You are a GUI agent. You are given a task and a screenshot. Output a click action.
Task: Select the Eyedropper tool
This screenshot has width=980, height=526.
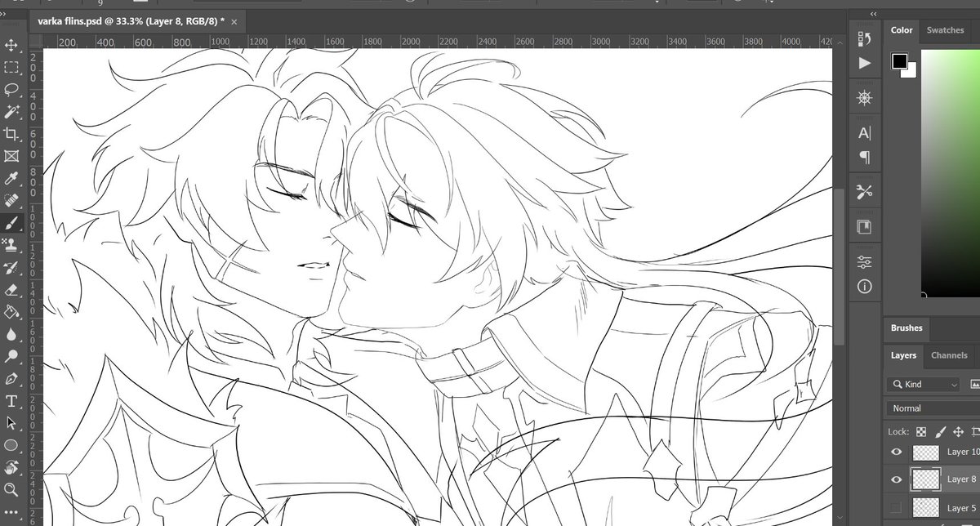pos(11,178)
